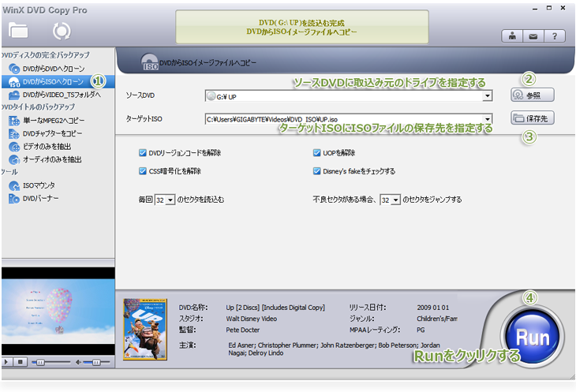Expand the ソースDVD drive dropdown
This screenshot has height=392, width=576.
(488, 96)
